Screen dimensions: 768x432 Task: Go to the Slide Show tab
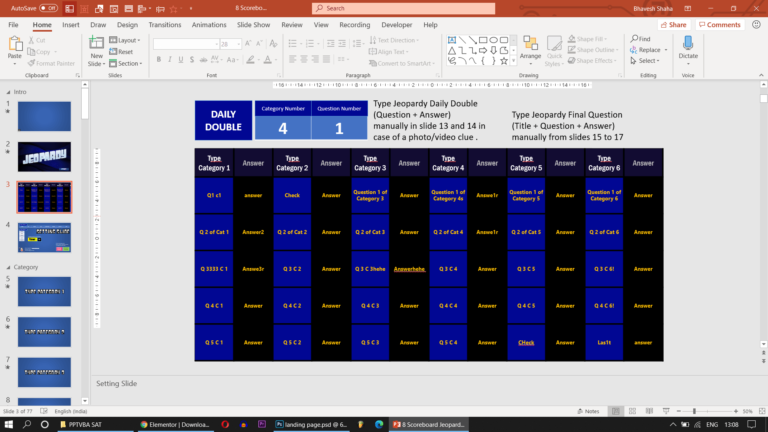tap(253, 24)
